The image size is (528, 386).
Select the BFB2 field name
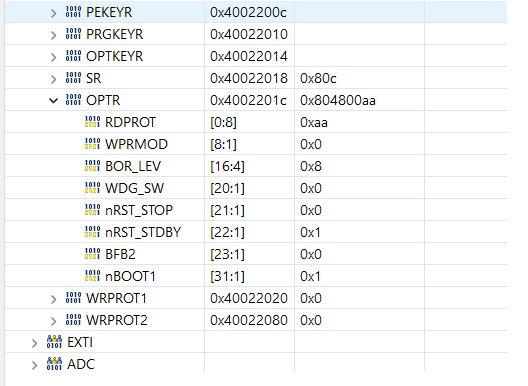pyautogui.click(x=120, y=254)
